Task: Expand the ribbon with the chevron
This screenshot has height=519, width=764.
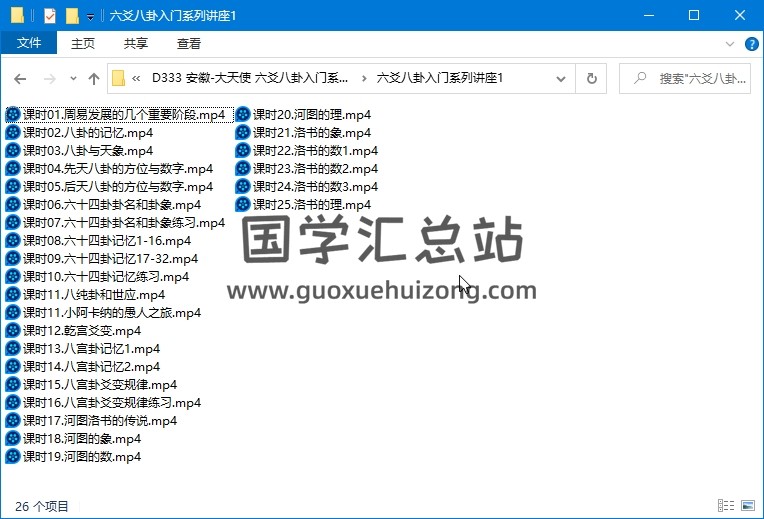Action: (729, 44)
